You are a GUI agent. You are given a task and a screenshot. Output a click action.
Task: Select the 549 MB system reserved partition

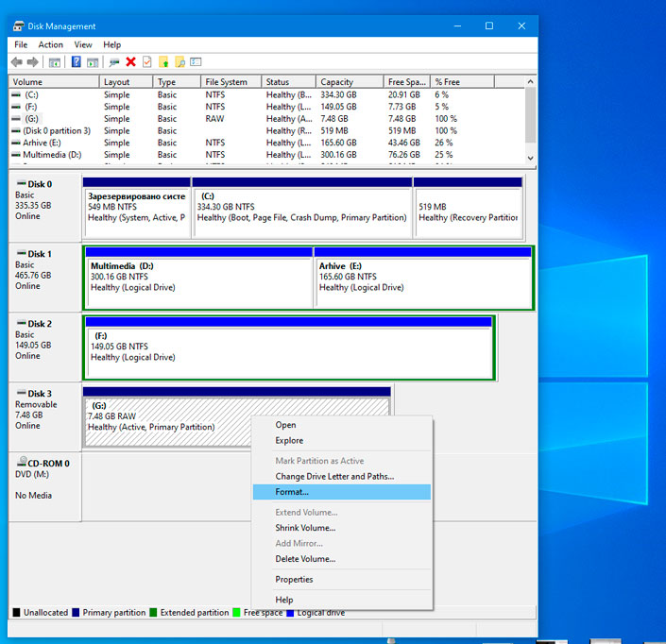click(x=137, y=208)
